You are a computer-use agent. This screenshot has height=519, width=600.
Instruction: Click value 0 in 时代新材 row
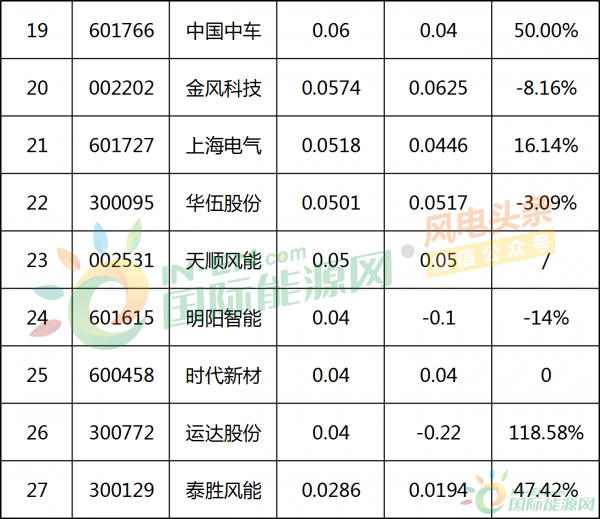tap(546, 375)
